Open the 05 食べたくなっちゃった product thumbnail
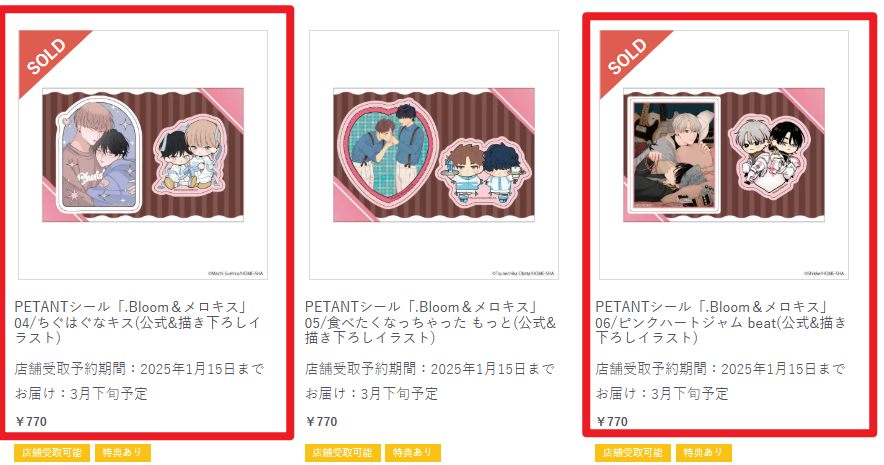This screenshot has height=465, width=884. (434, 155)
